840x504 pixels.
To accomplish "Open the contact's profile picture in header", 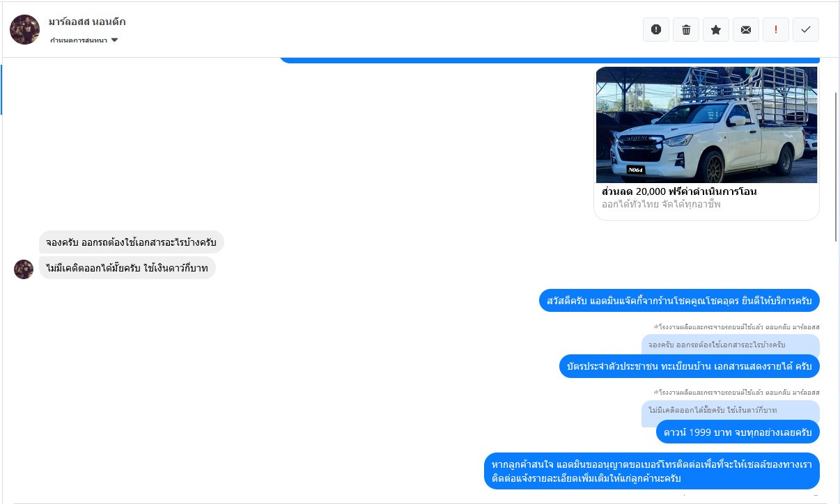I will click(x=25, y=29).
